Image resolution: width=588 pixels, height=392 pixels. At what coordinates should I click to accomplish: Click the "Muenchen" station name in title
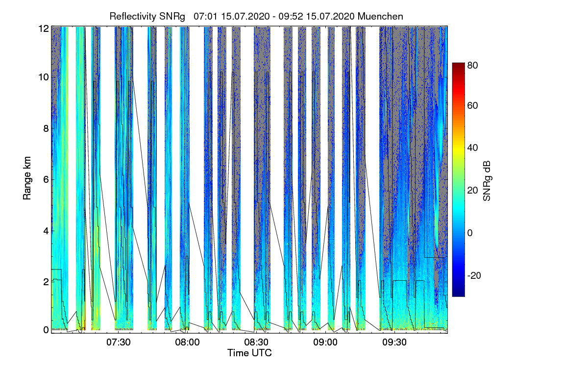[x=381, y=16]
